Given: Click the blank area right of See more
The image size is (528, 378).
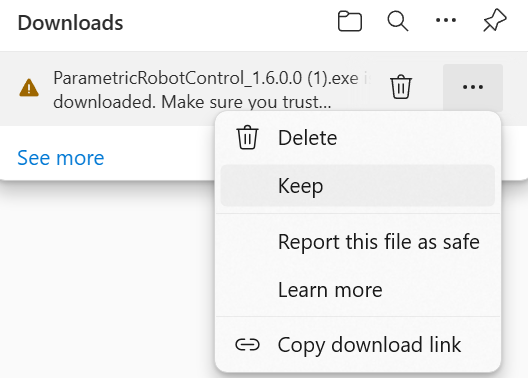Looking at the screenshot, I should pyautogui.click(x=158, y=158).
